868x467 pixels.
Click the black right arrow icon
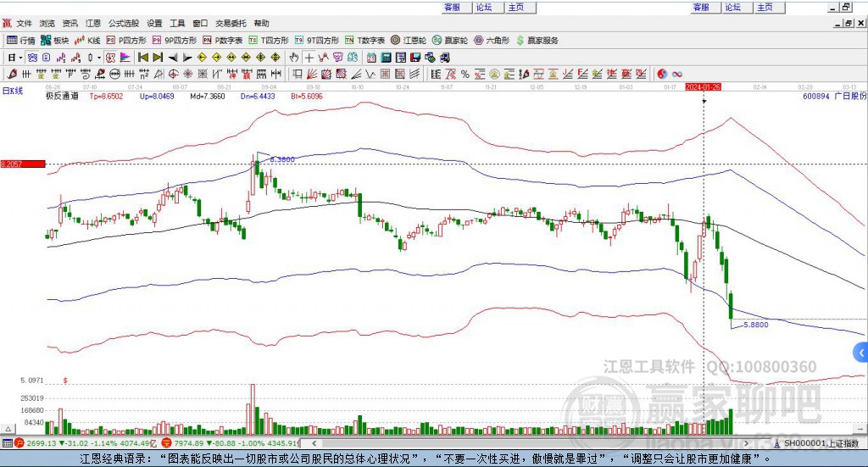(187, 58)
